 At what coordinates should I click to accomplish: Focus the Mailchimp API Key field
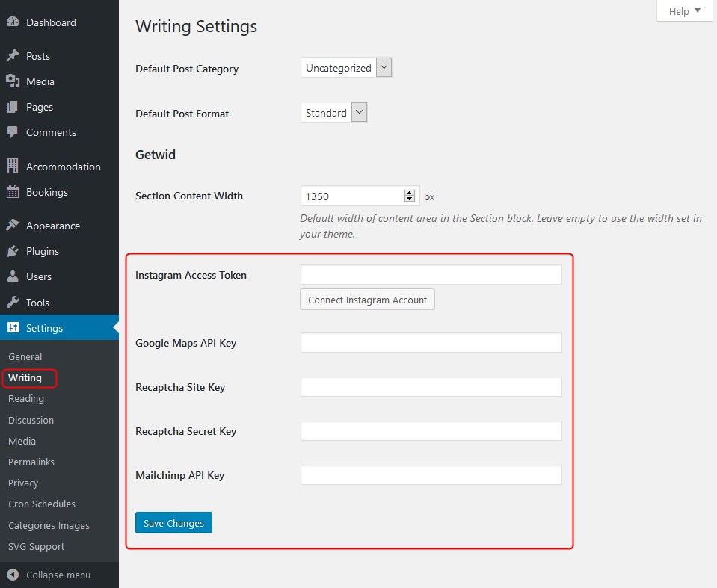[431, 475]
